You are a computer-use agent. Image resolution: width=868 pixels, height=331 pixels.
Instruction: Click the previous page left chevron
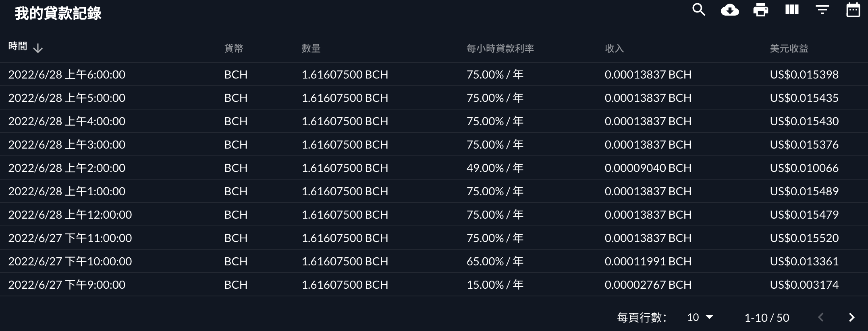click(821, 318)
